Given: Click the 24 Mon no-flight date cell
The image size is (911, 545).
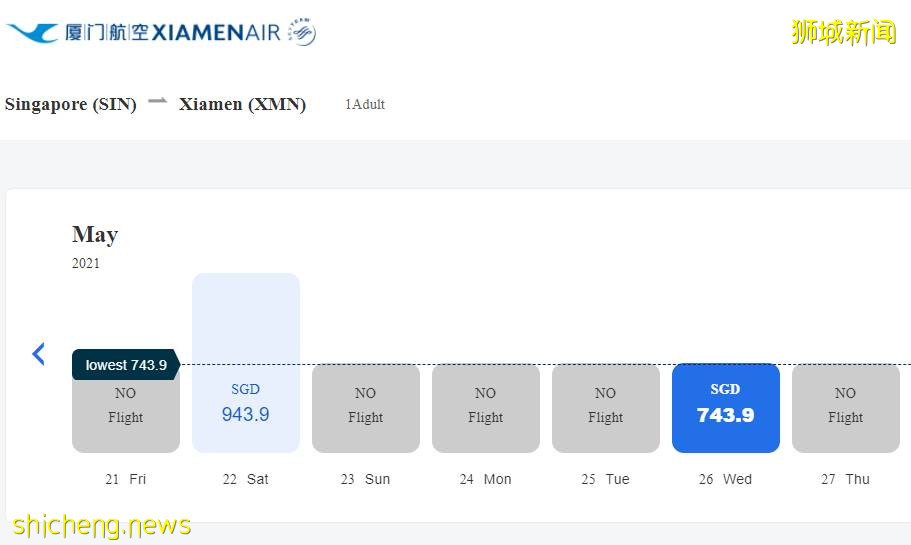Looking at the screenshot, I should (x=485, y=408).
